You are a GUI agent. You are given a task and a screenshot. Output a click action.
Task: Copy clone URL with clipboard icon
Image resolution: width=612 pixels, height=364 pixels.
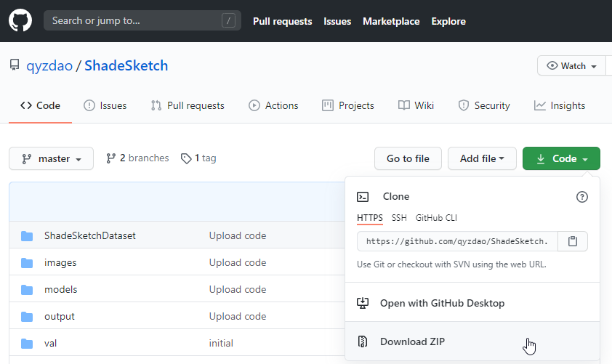573,241
